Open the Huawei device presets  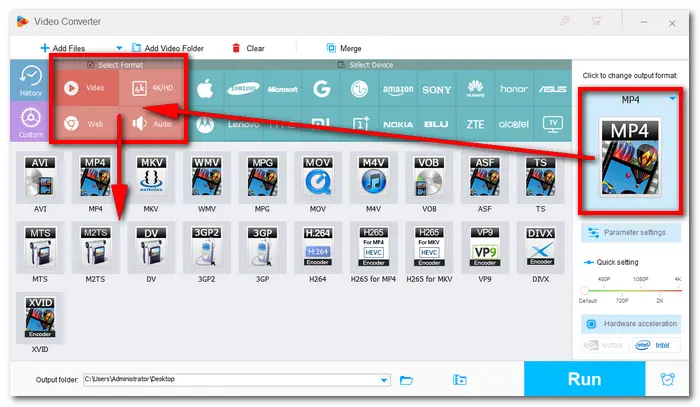pyautogui.click(x=475, y=89)
